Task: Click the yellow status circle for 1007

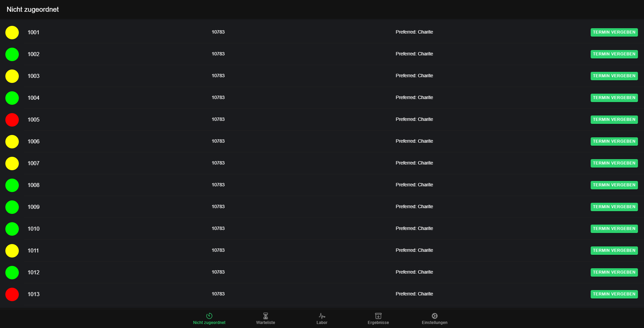Action: tap(12, 163)
